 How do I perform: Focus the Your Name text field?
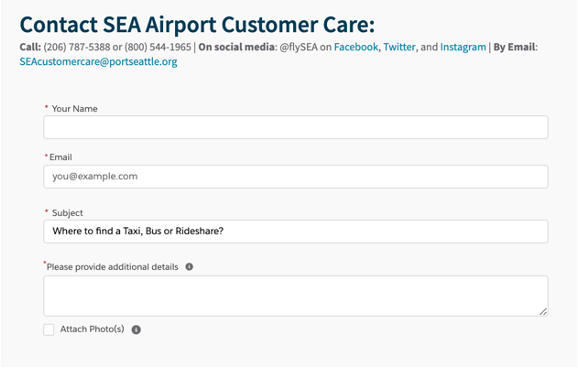(x=296, y=127)
